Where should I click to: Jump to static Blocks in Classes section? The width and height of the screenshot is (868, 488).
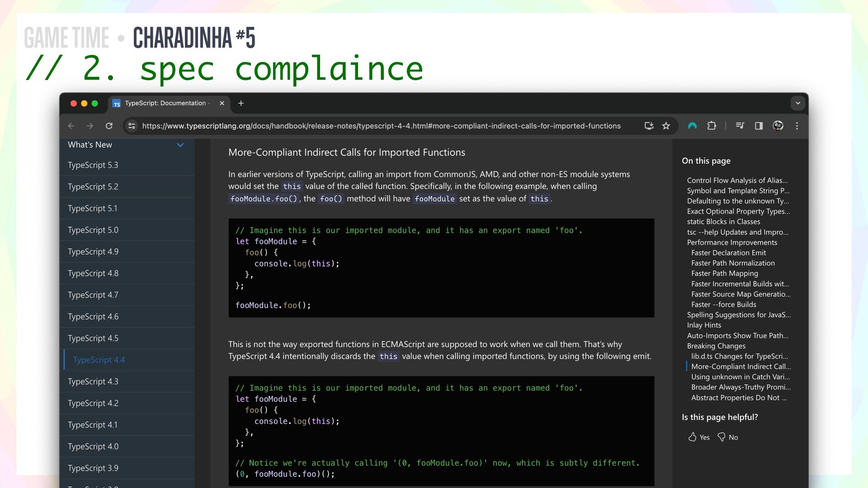(x=723, y=222)
